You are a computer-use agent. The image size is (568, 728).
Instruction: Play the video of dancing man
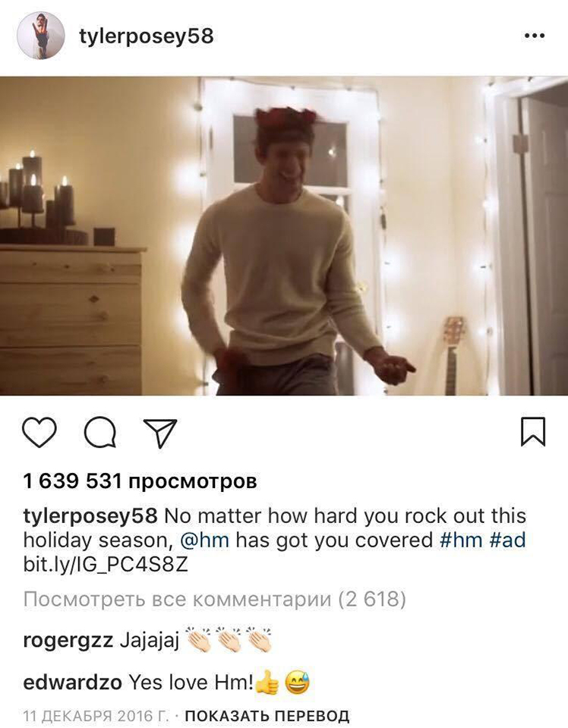[284, 236]
